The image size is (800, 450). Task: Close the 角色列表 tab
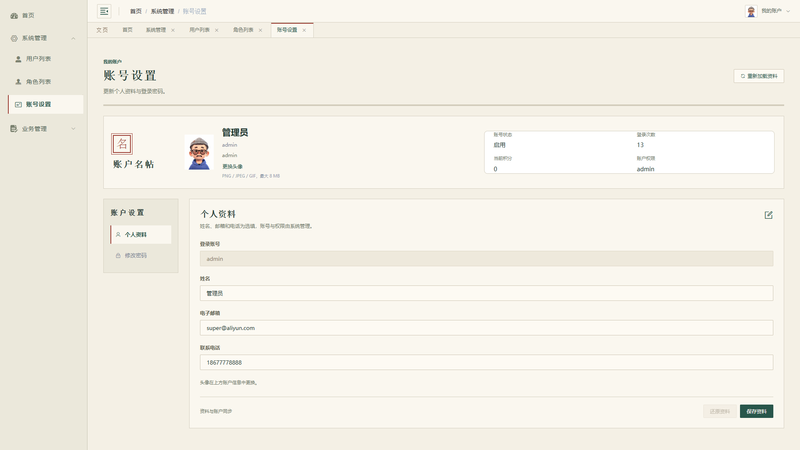pos(260,30)
